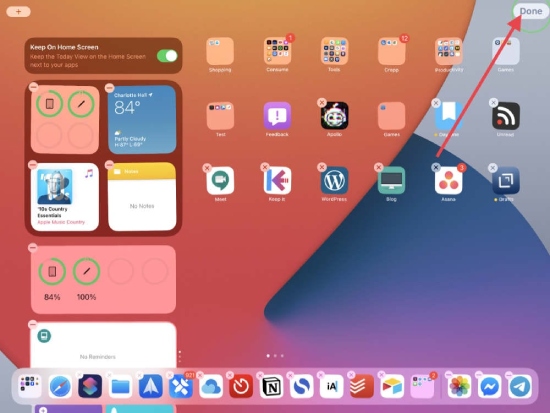The height and width of the screenshot is (413, 550).
Task: Open the Shopping folder
Action: pos(220,51)
